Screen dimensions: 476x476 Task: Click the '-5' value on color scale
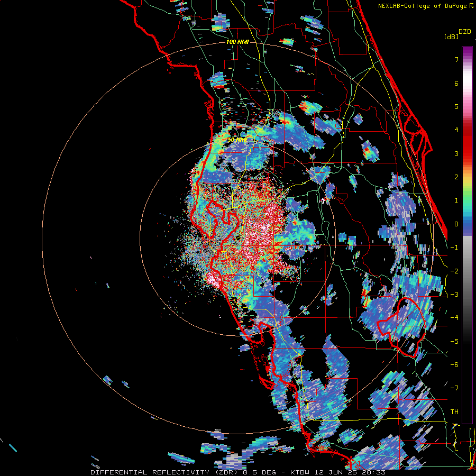(454, 342)
